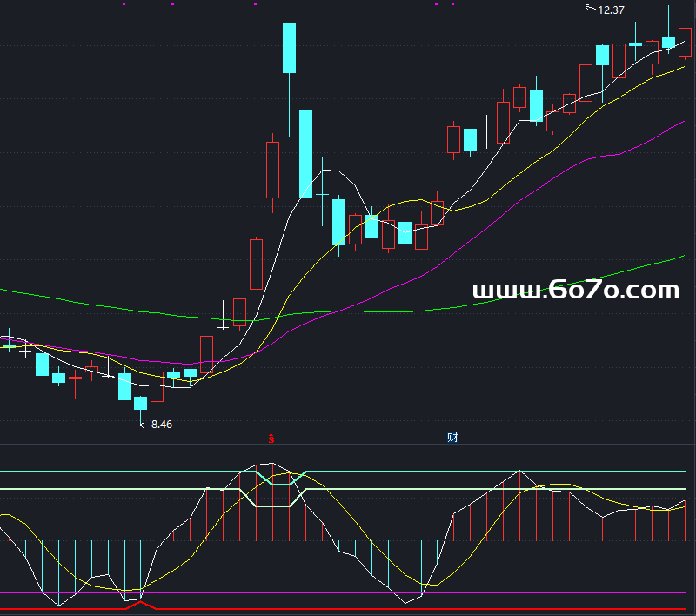
Task: Select the 12.37 high price label
Action: pyautogui.click(x=611, y=10)
